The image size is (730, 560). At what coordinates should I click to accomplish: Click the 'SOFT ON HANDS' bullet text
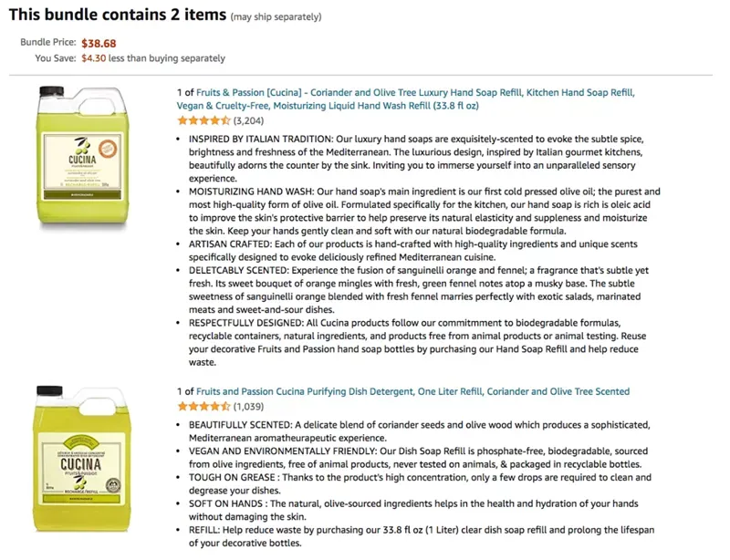[413, 510]
